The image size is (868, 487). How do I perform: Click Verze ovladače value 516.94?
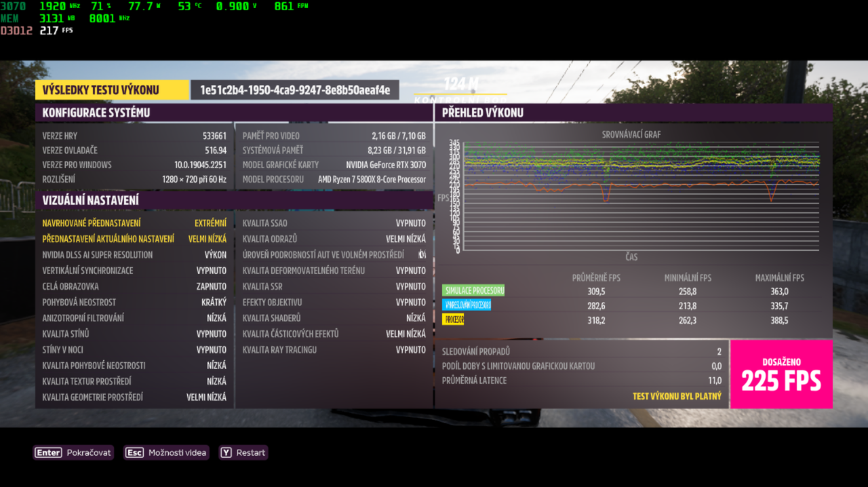(x=216, y=151)
